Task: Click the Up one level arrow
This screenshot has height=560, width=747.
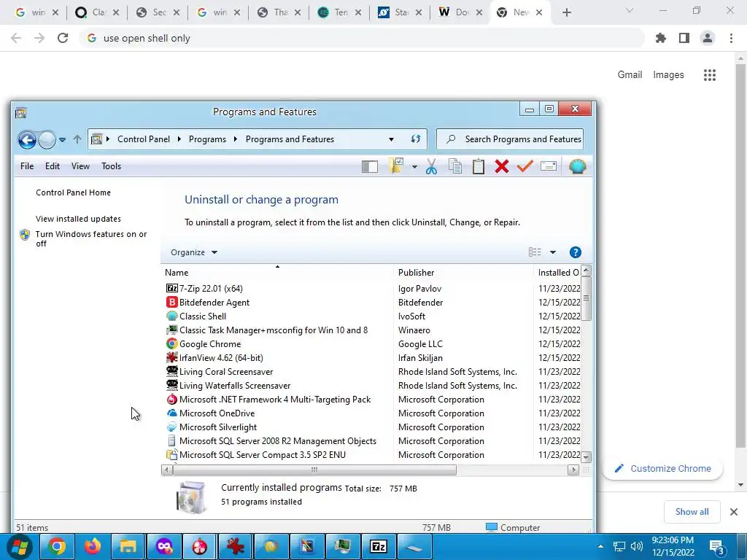Action: 77,139
